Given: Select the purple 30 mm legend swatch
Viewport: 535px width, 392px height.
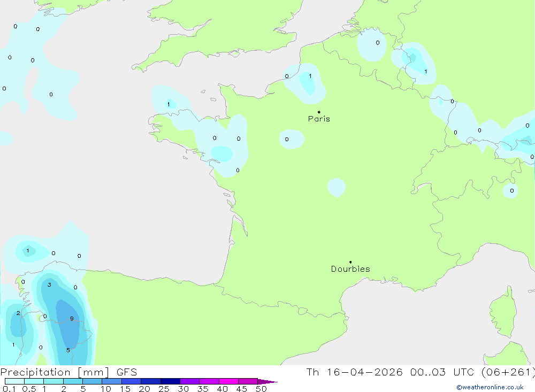Looking at the screenshot, I should click(189, 381).
